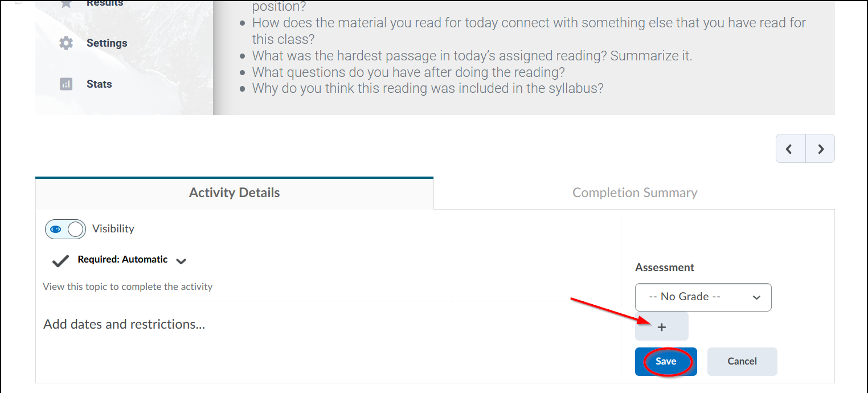Click the Results star icon
868x393 pixels.
pyautogui.click(x=66, y=3)
